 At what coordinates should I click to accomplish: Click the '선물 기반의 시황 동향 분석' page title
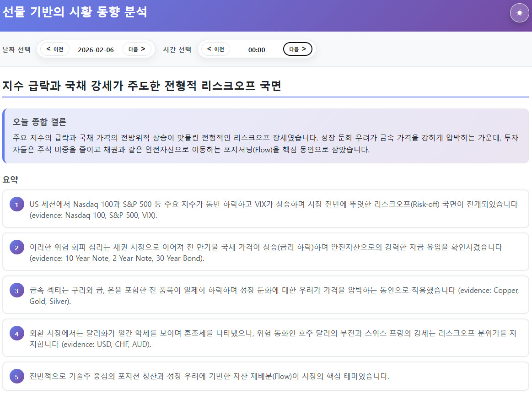click(75, 12)
